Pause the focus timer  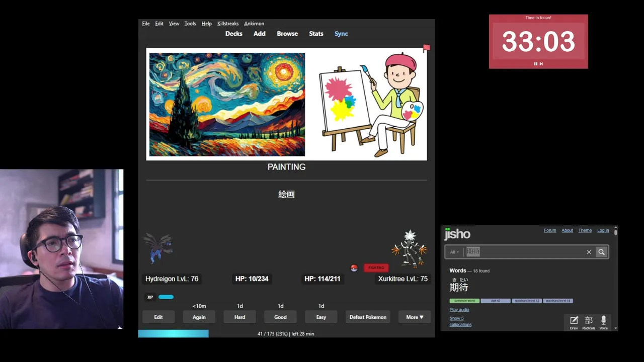click(535, 64)
